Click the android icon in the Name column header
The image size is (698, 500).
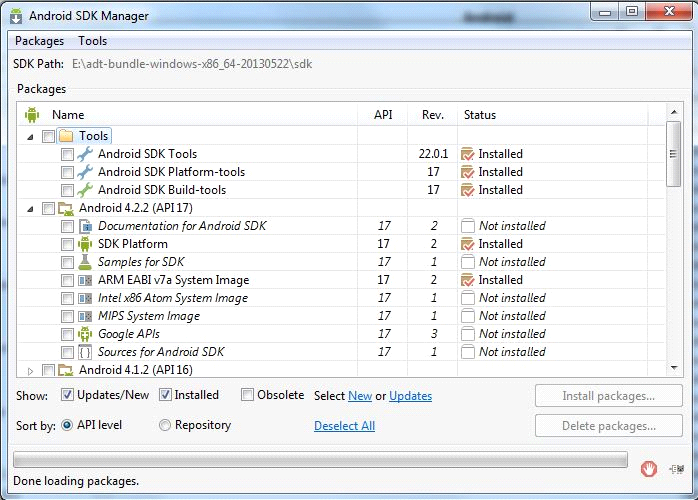tap(32, 115)
